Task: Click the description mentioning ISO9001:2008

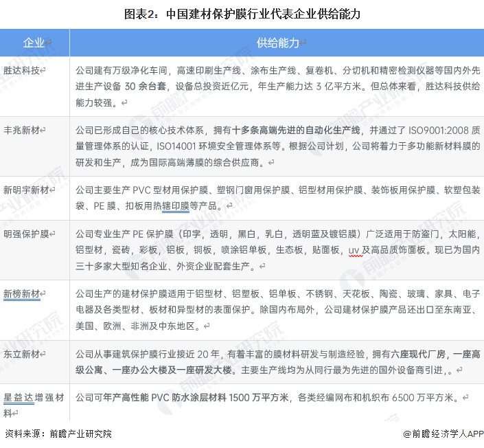Action: click(x=277, y=146)
